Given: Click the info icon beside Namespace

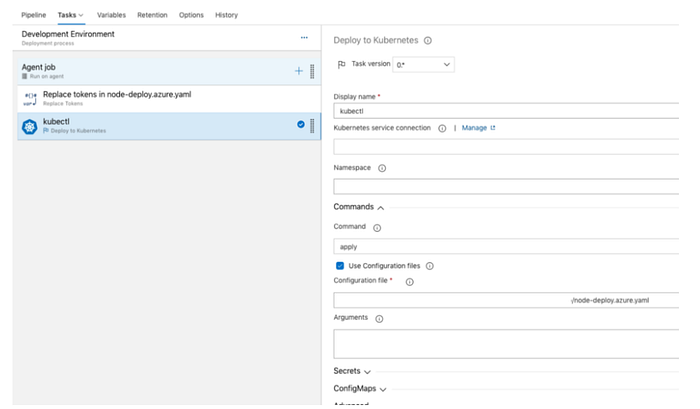Looking at the screenshot, I should (x=382, y=168).
